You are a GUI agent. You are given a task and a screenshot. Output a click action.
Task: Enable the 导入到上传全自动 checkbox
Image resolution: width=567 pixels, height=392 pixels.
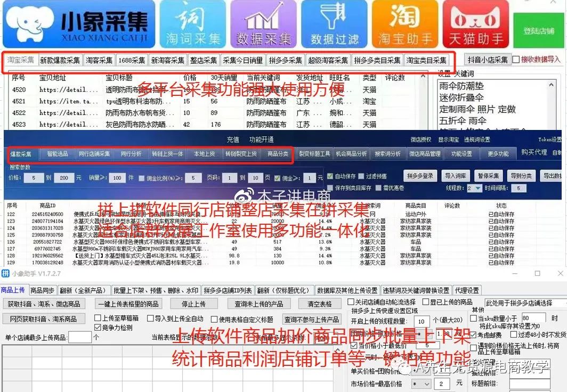(150, 318)
